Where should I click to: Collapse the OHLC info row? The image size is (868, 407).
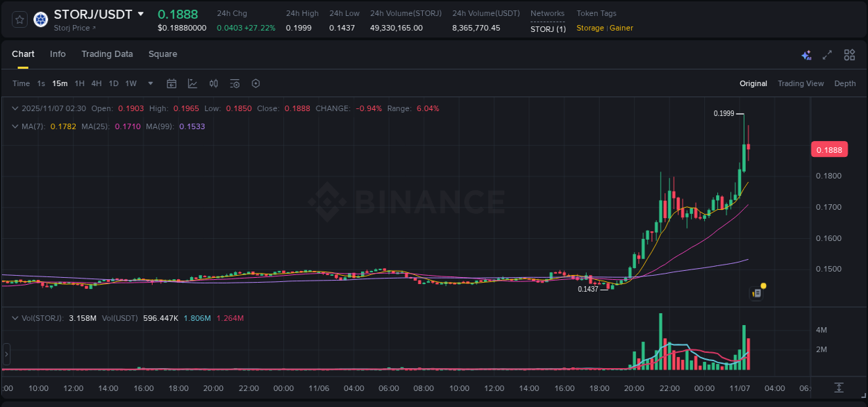(15, 108)
